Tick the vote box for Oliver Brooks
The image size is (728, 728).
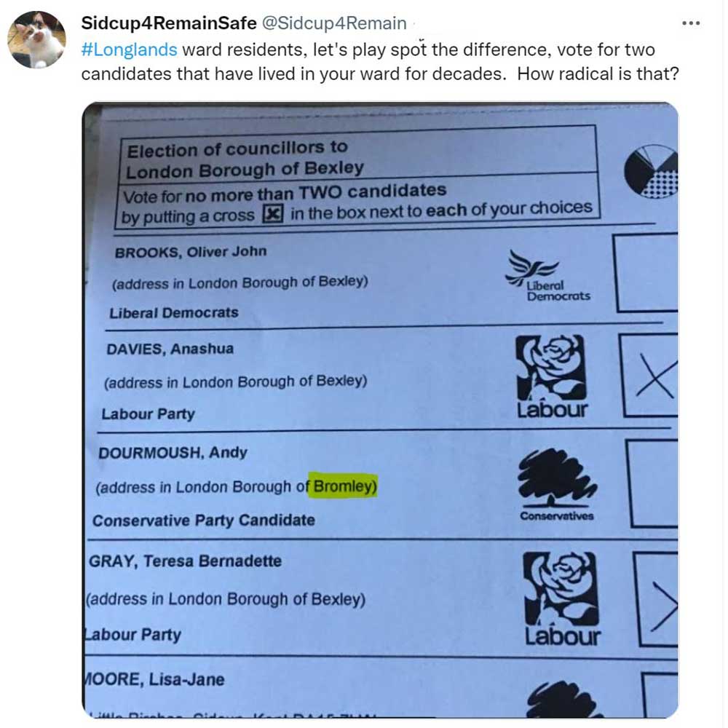point(645,272)
